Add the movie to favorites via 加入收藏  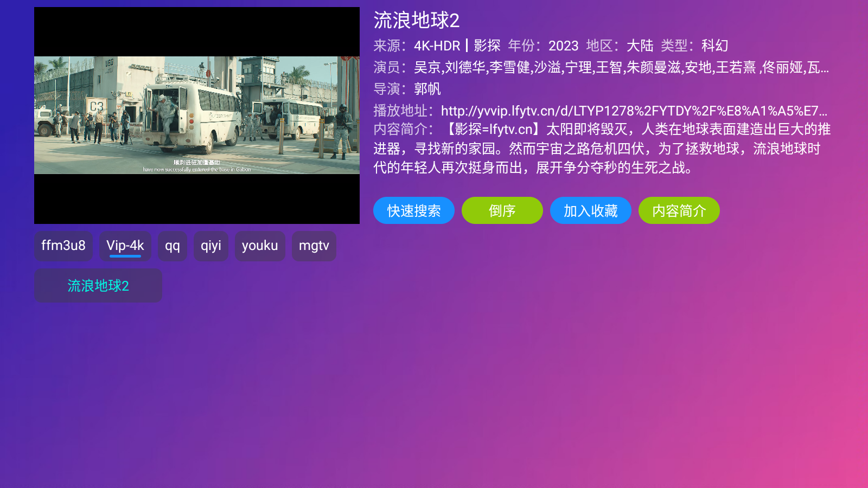pyautogui.click(x=590, y=210)
